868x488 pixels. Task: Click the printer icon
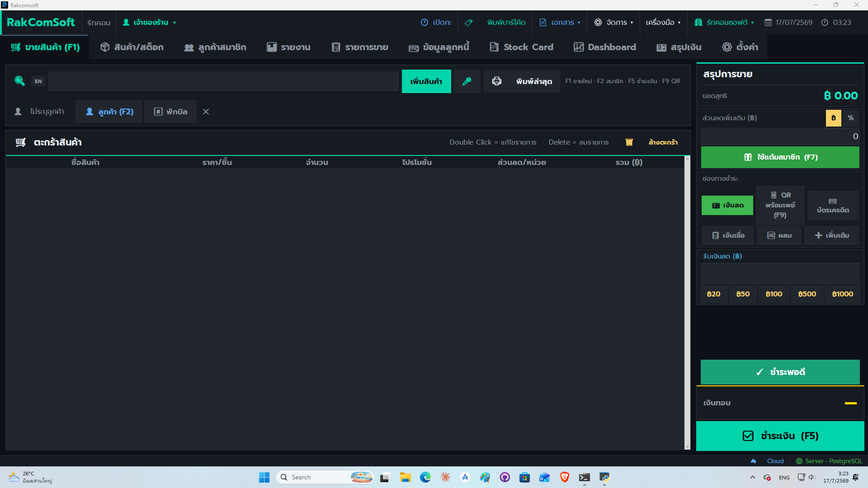(496, 81)
